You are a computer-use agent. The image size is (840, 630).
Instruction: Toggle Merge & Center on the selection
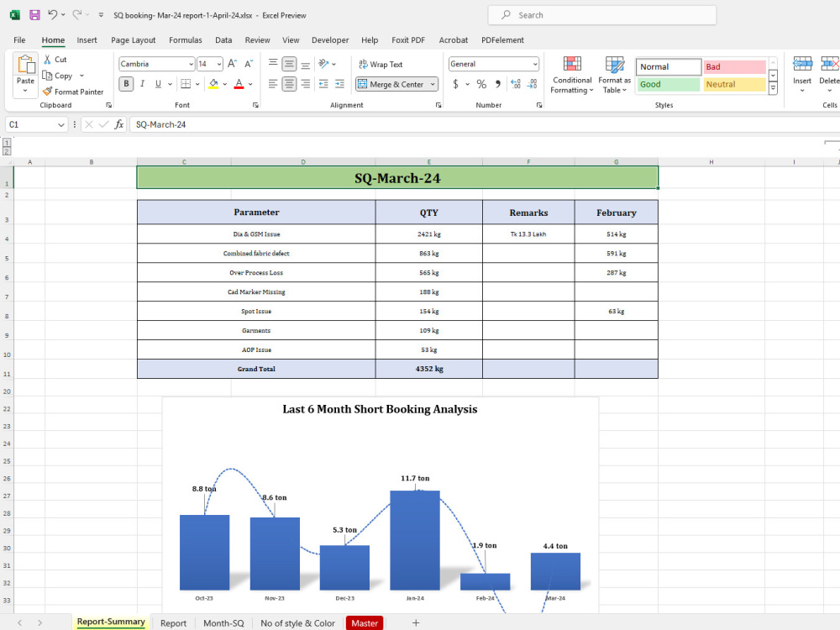click(391, 84)
